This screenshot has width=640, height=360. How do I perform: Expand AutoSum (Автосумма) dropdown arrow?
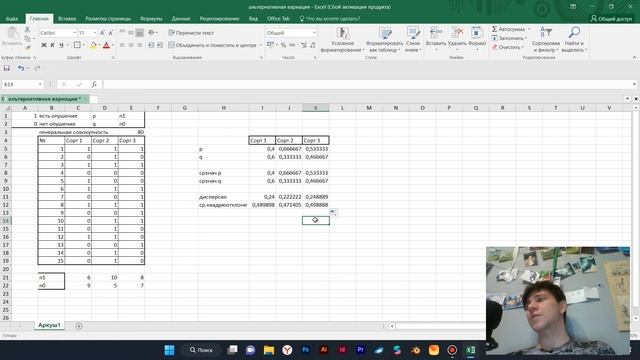(529, 29)
